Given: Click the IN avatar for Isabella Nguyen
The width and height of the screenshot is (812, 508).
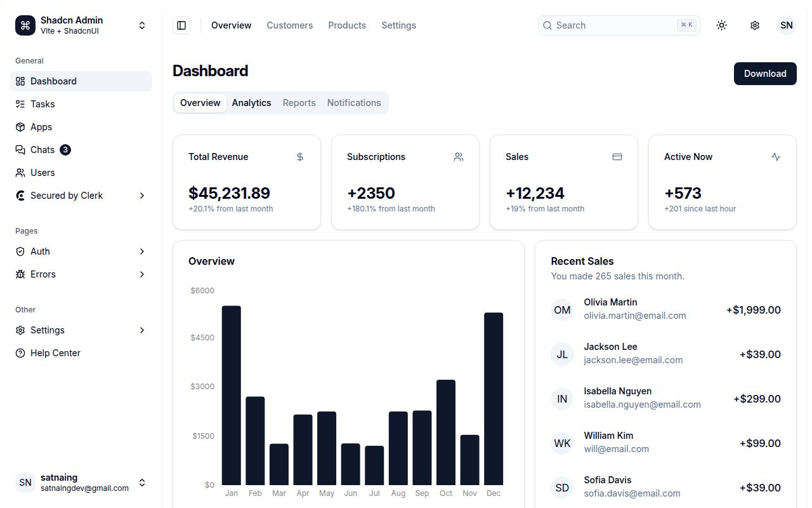Looking at the screenshot, I should pos(562,399).
